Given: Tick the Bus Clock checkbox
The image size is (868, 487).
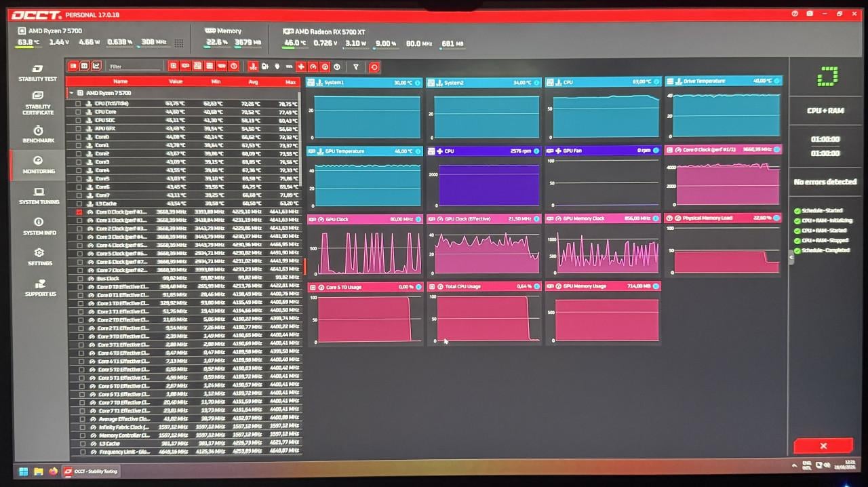Looking at the screenshot, I should 81,278.
